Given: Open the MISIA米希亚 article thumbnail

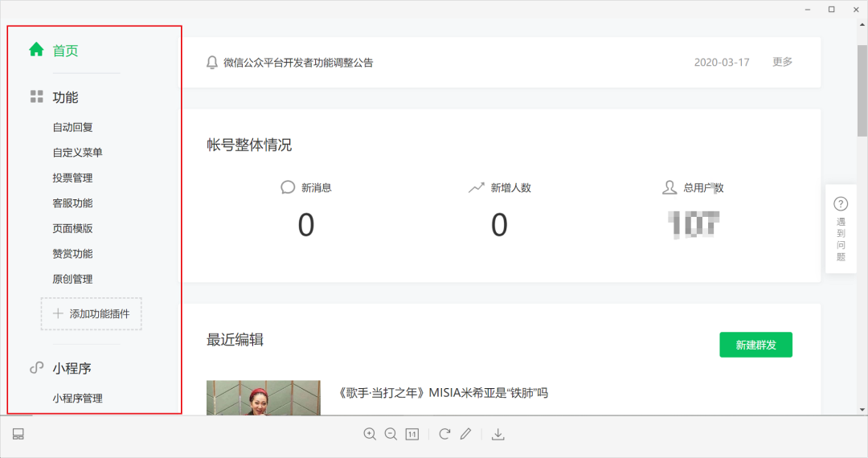Looking at the screenshot, I should [x=263, y=398].
